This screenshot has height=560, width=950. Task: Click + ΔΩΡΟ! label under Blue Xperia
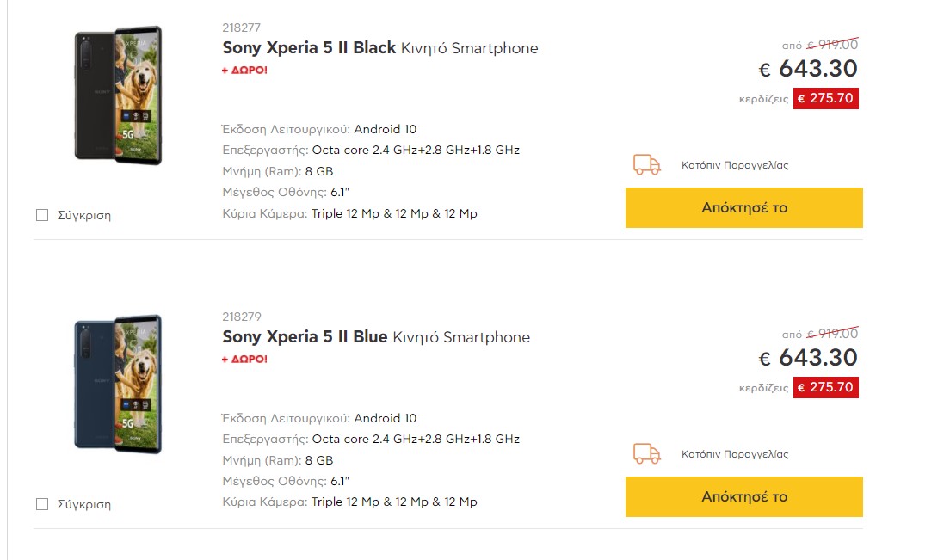coord(244,359)
